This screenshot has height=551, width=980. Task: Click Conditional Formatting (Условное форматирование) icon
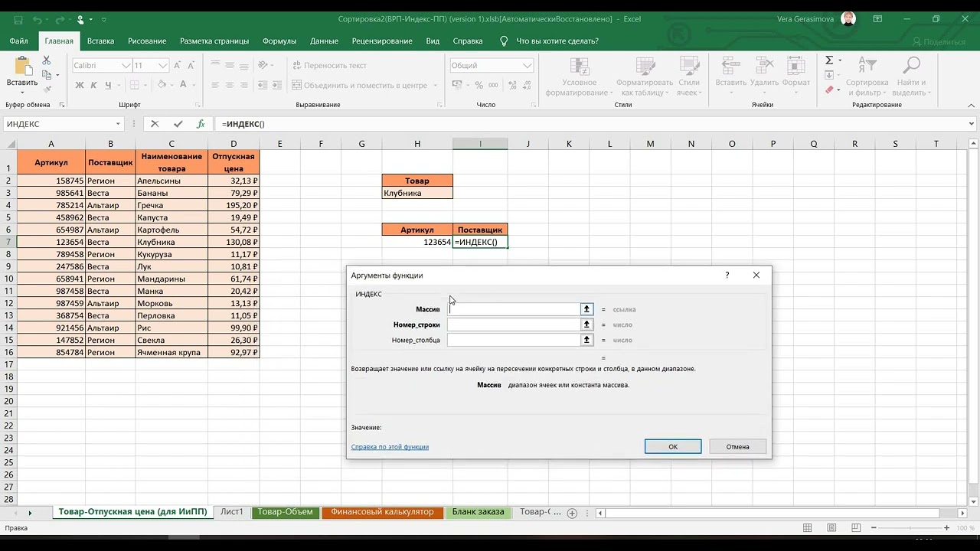(579, 65)
